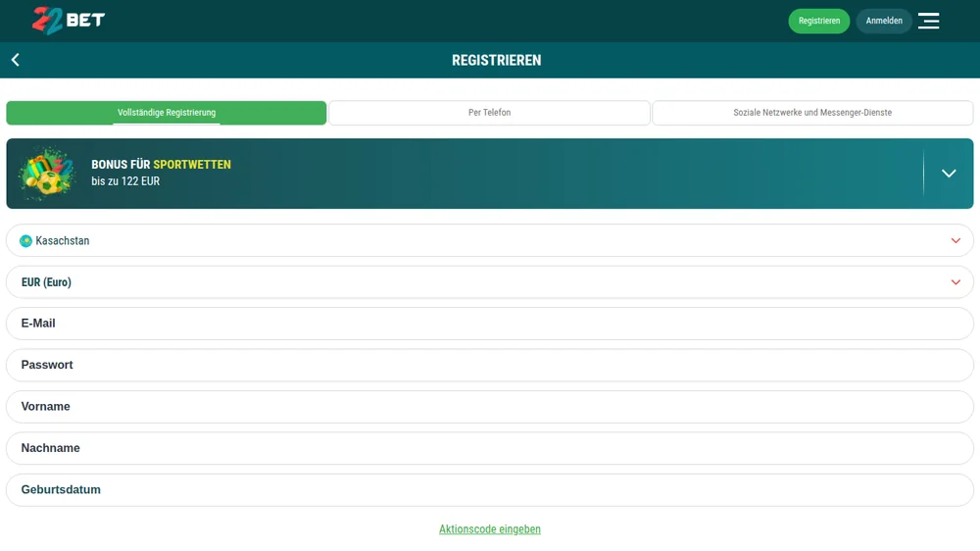Click the Bonus für Sportwetten text

(162, 165)
